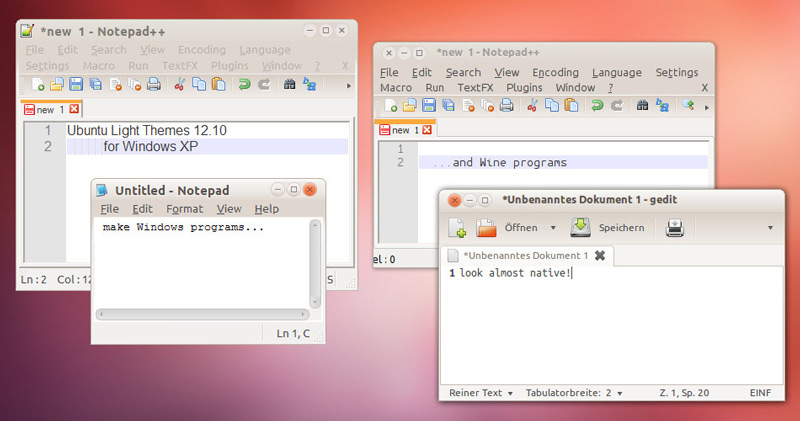Click New file icon in Notepad++ showing 'for Windows XP'
The width and height of the screenshot is (800, 421).
click(38, 84)
